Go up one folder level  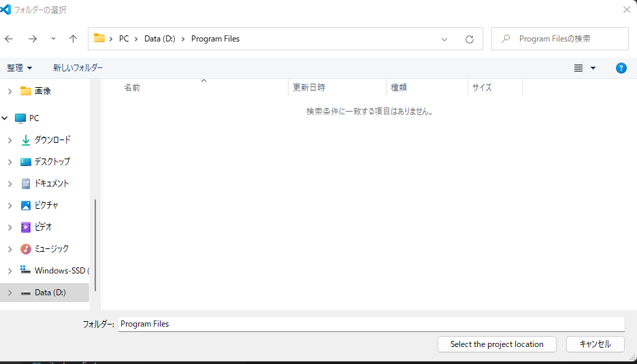point(73,39)
